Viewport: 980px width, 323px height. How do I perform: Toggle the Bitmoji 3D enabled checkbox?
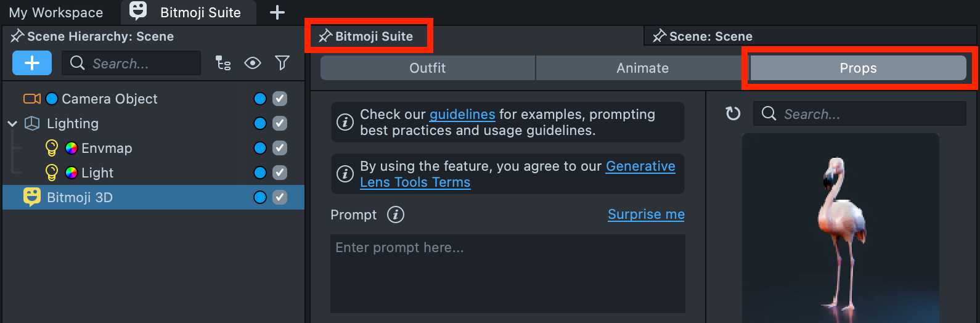click(280, 197)
